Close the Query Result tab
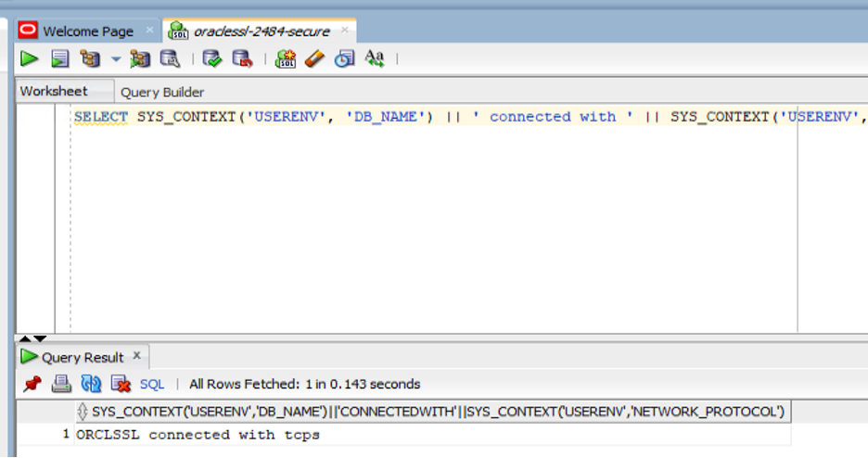Viewport: 868px width, 458px height. pos(136,356)
